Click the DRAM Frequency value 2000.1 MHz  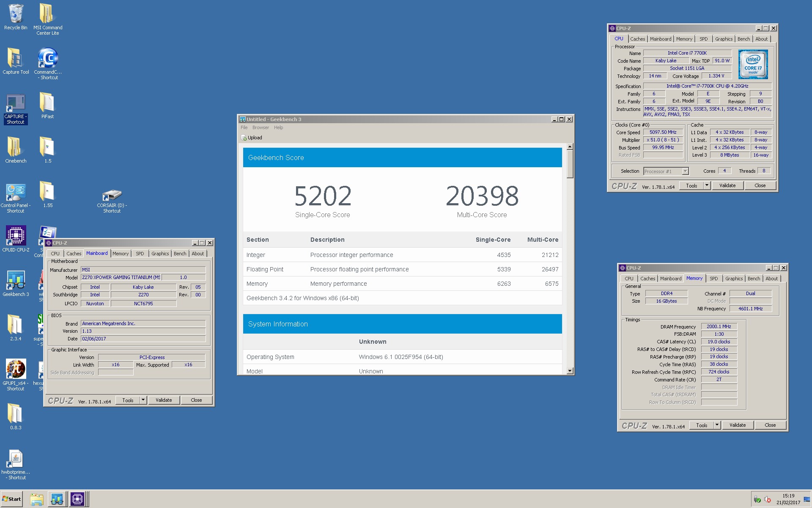[719, 326]
